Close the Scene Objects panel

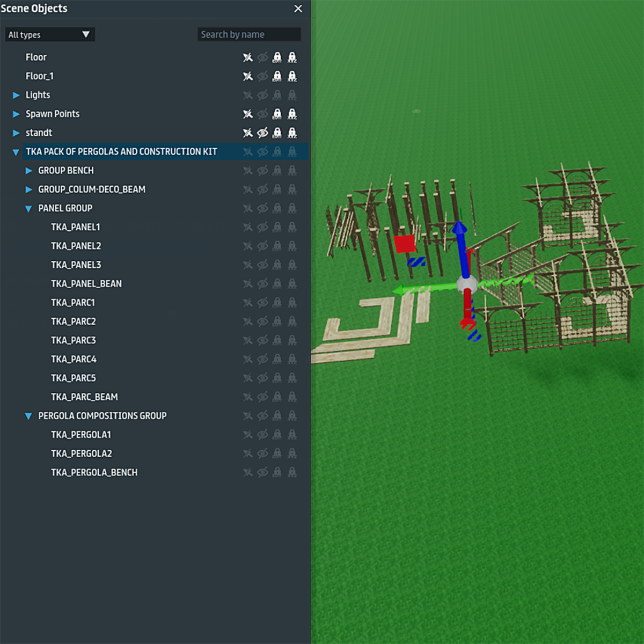click(298, 9)
